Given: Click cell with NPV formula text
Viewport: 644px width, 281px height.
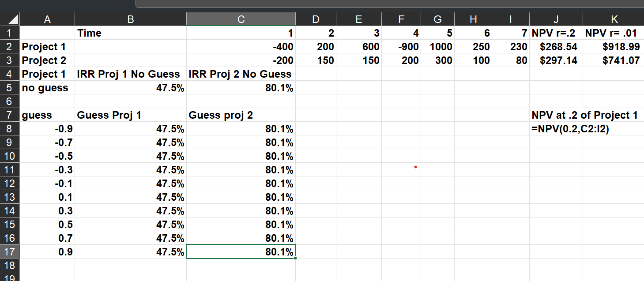Looking at the screenshot, I should (570, 129).
